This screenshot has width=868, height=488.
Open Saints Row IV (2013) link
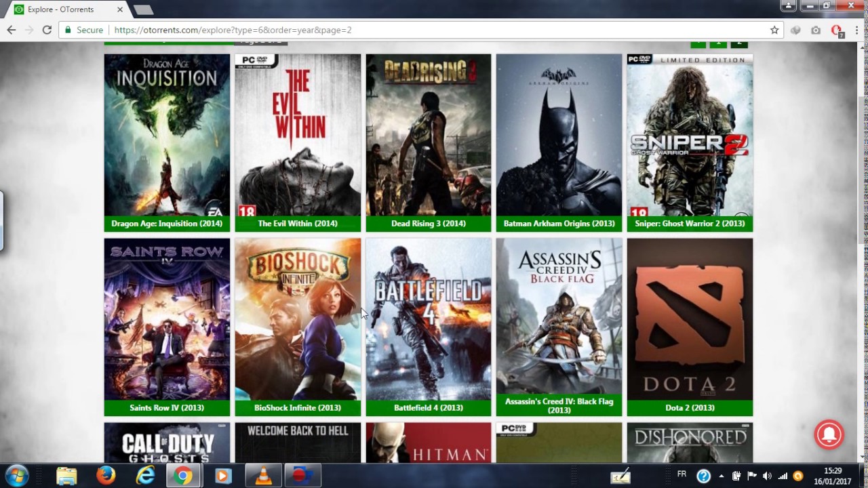tap(167, 408)
